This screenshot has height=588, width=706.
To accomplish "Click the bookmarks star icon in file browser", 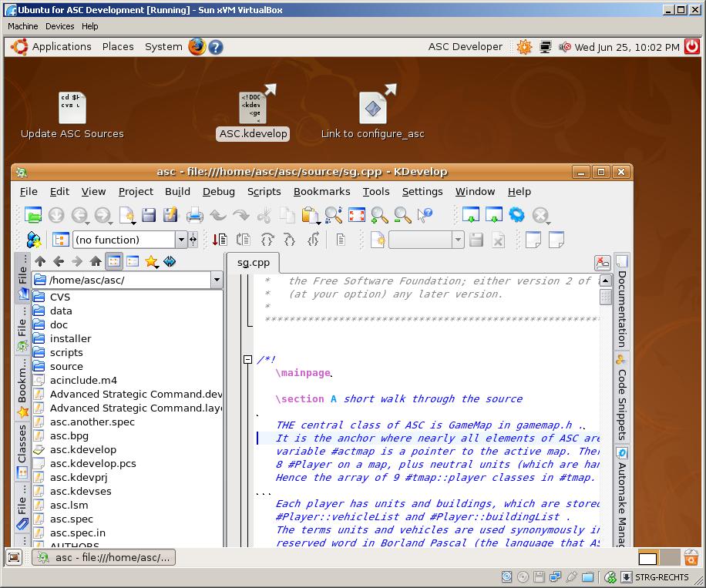I will [x=151, y=261].
